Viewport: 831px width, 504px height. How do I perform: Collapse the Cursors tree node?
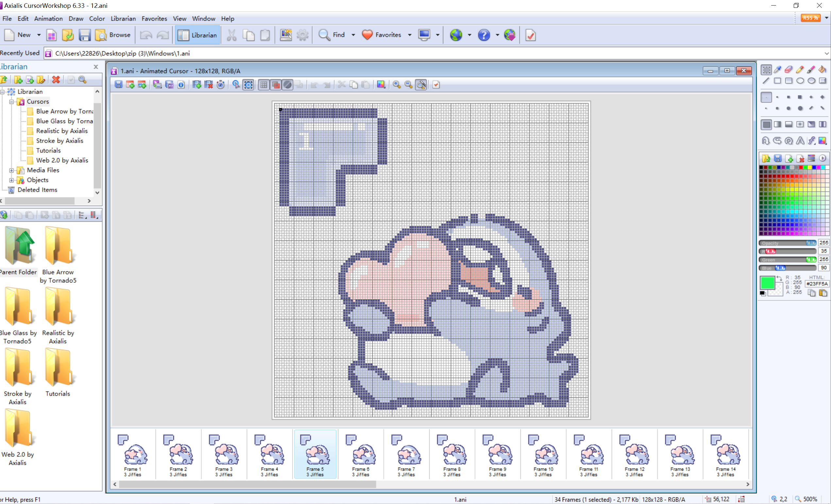pos(11,102)
